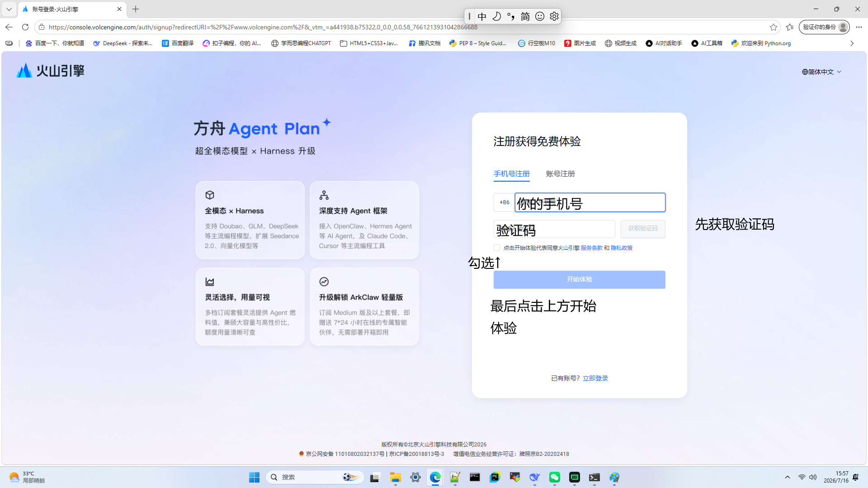Open IME settings gear icon

point(554,16)
